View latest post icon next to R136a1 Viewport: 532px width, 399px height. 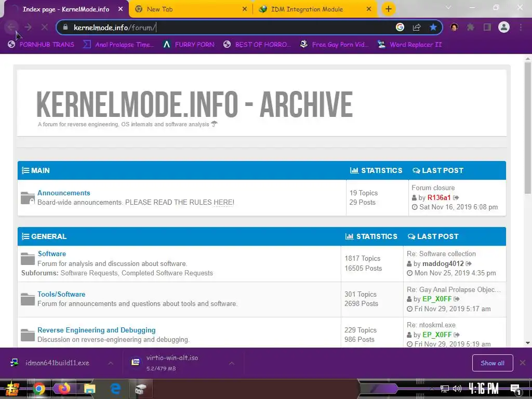point(456,197)
